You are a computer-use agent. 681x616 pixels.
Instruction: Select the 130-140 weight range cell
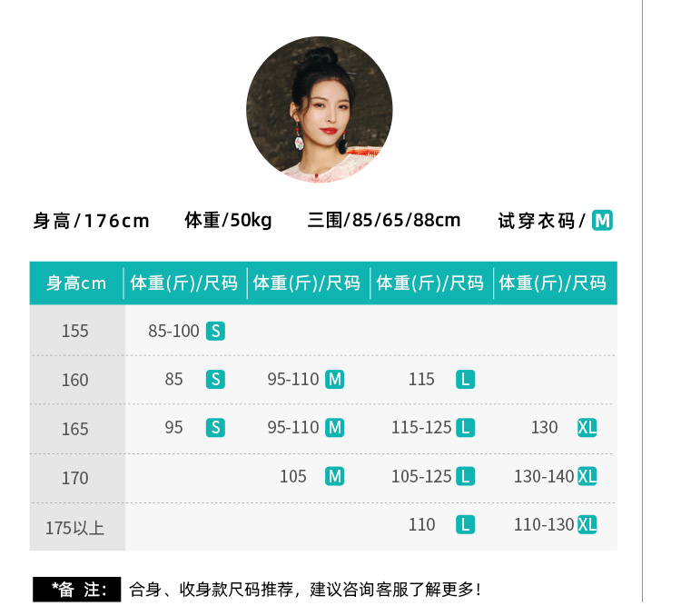click(x=544, y=476)
